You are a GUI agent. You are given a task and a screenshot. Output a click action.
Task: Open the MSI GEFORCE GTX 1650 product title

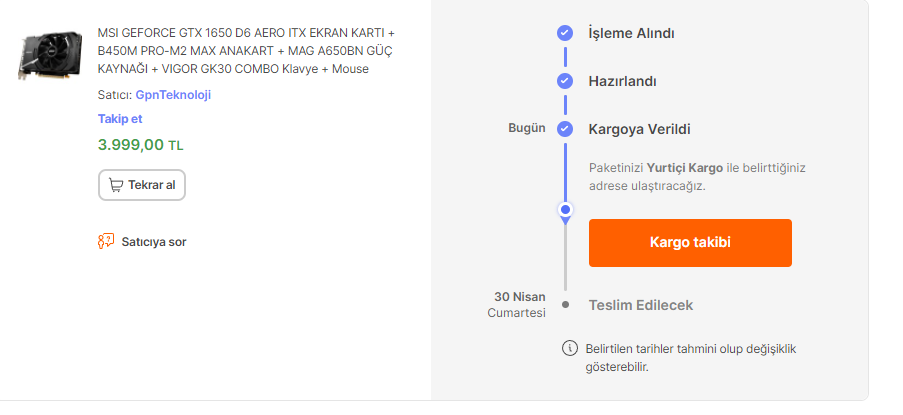[x=246, y=50]
